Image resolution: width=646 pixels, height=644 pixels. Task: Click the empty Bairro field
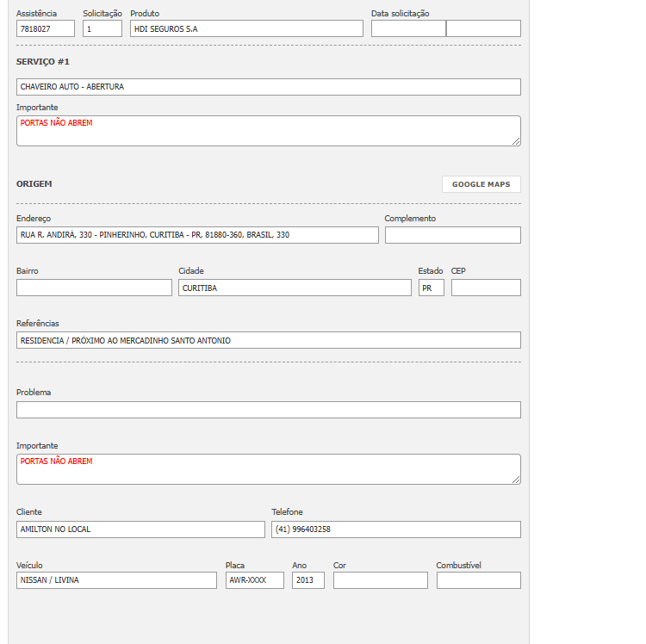[x=94, y=288]
